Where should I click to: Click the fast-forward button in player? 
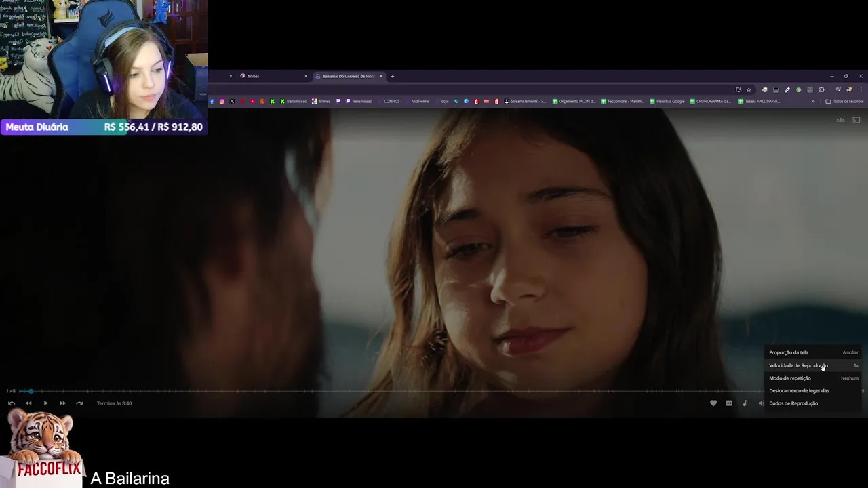click(x=62, y=403)
